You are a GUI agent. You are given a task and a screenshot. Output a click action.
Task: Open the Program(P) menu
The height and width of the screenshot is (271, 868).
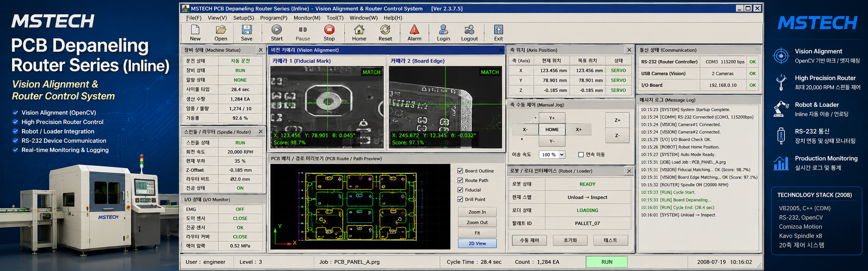point(274,18)
